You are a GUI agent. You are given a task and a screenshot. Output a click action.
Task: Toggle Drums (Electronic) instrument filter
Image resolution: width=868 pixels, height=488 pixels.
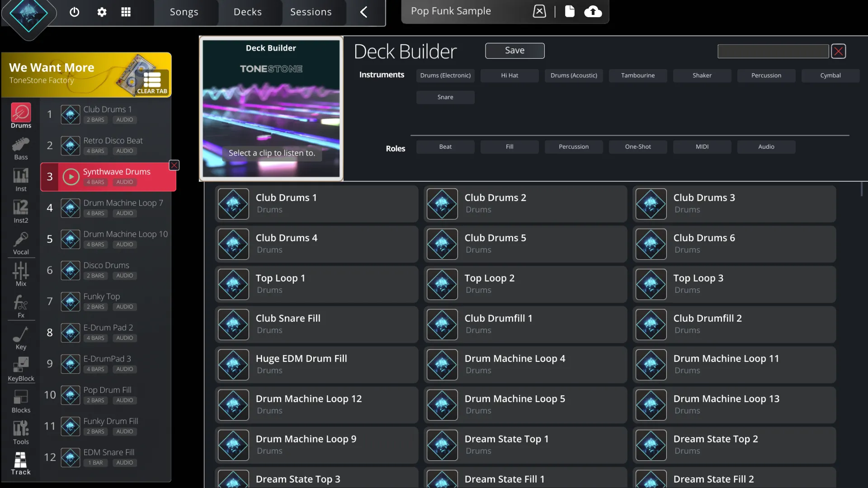click(445, 75)
